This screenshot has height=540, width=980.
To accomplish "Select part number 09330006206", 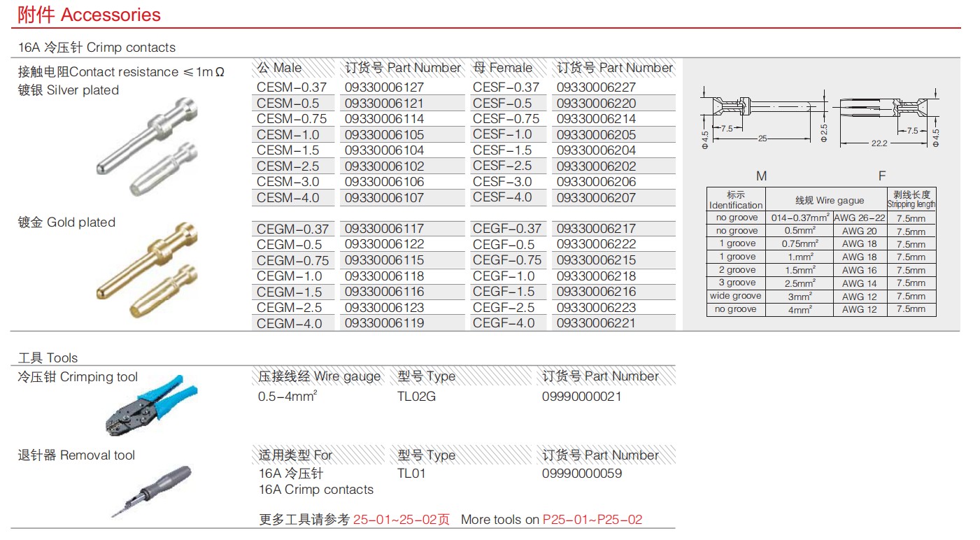I will 596,182.
